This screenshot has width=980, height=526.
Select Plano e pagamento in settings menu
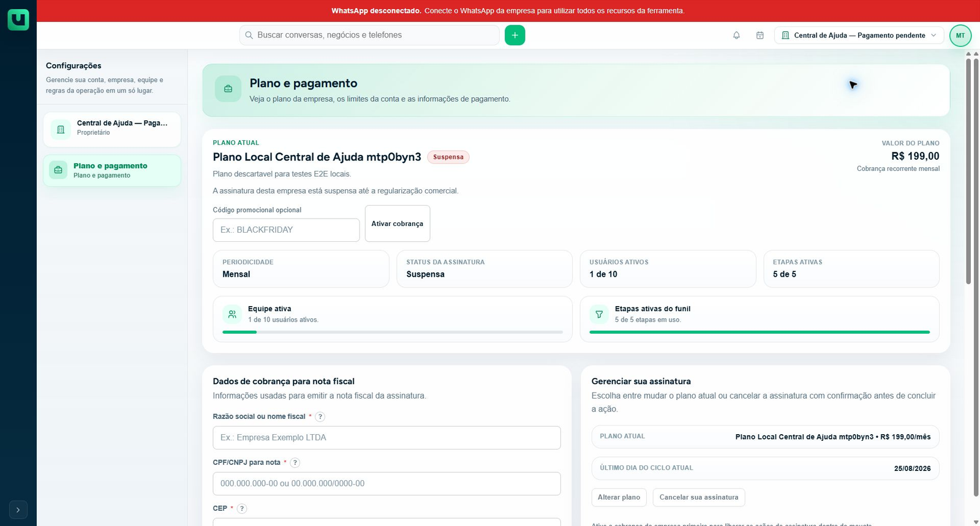112,170
